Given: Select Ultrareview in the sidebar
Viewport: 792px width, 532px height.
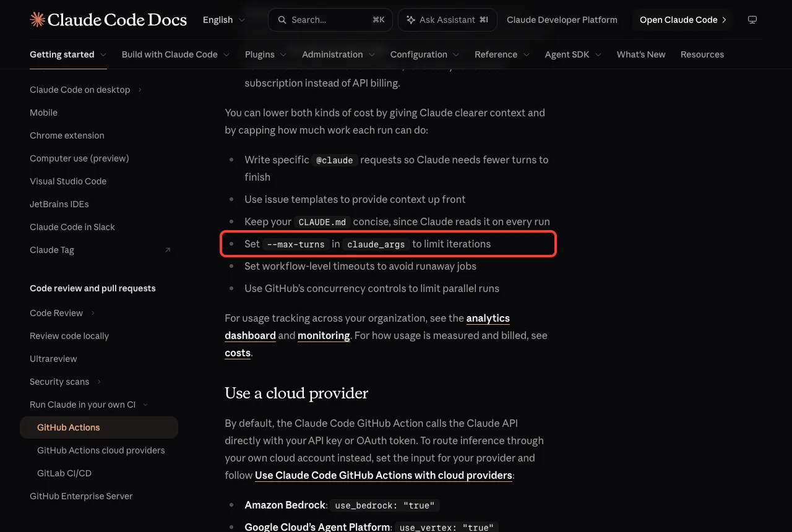Looking at the screenshot, I should 53,359.
